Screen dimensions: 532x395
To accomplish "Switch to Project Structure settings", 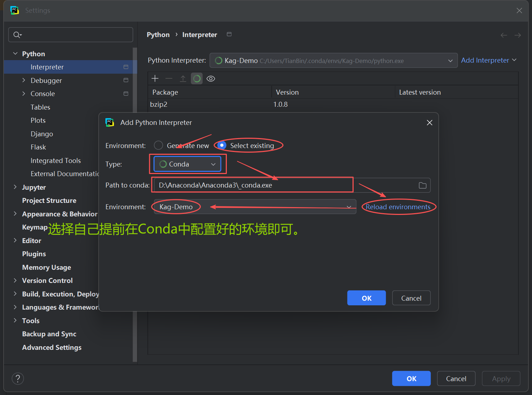I will point(49,200).
